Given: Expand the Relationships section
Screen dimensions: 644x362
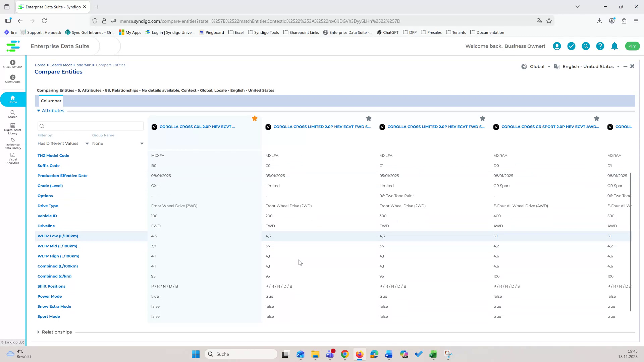Looking at the screenshot, I should click(55, 332).
